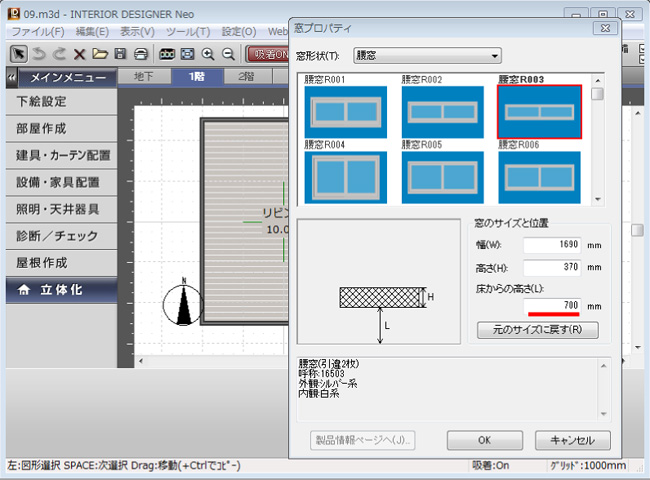Toggle the 吸着ON snap button
This screenshot has width=650, height=480.
tap(268, 54)
